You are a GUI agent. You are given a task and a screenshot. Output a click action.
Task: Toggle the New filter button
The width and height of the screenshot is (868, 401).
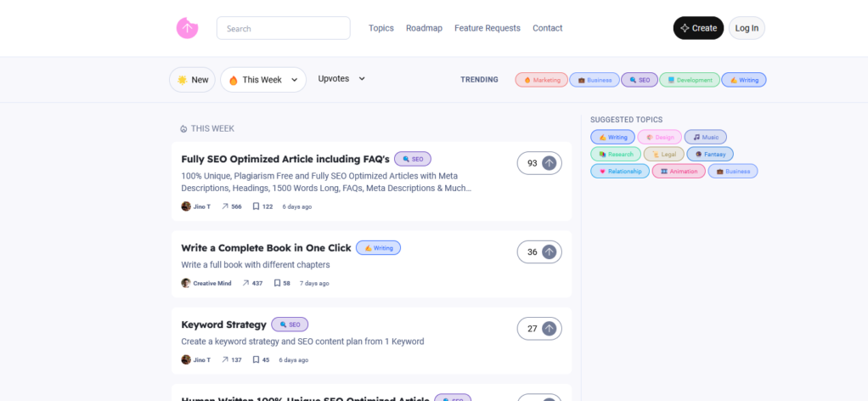(192, 80)
